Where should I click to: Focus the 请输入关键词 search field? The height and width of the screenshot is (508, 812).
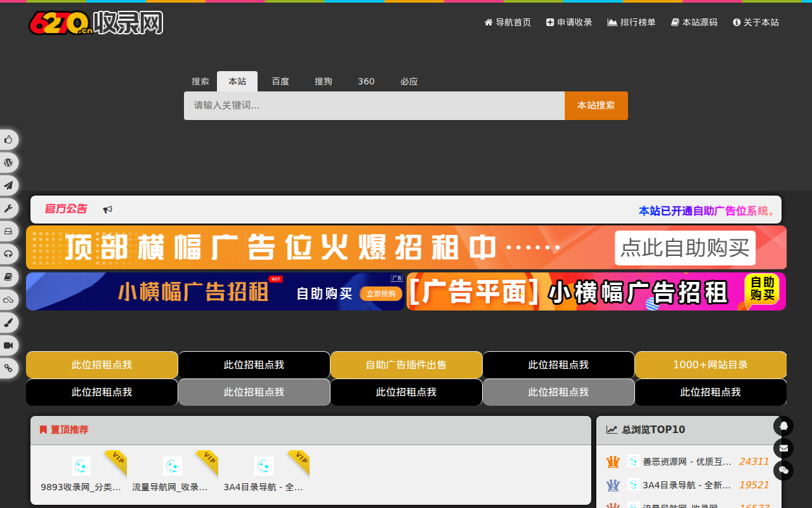click(x=374, y=105)
